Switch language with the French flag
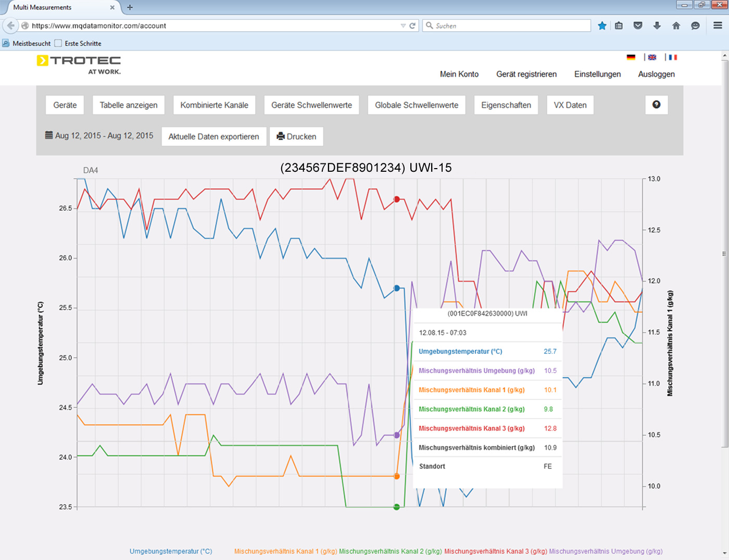 coord(673,57)
